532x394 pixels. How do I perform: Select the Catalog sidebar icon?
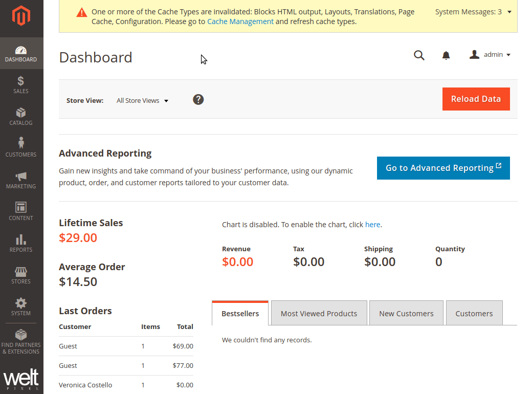[x=21, y=117]
